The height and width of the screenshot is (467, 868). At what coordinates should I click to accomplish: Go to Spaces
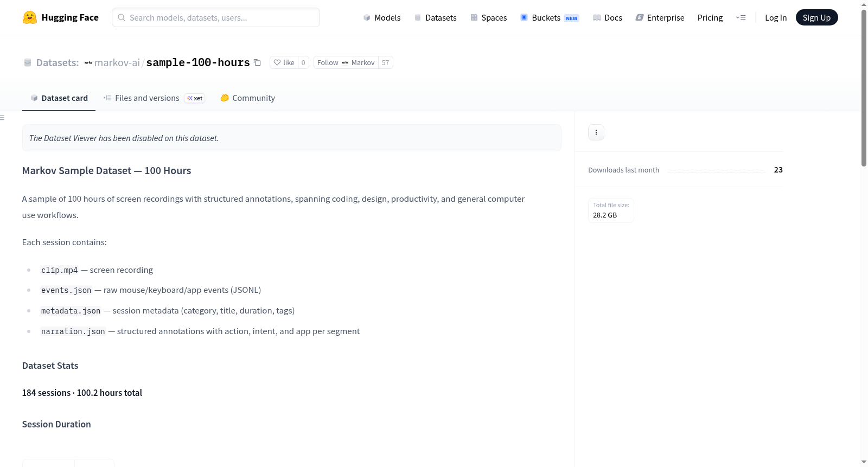click(489, 17)
